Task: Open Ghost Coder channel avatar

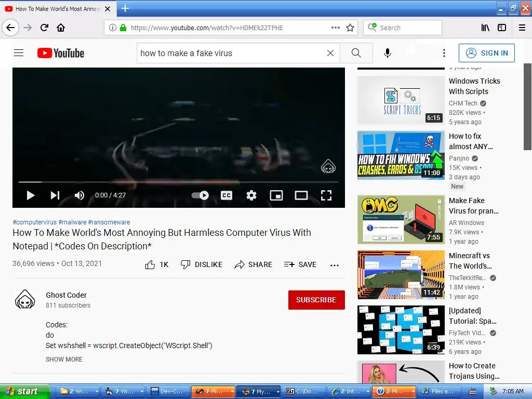Action: [25, 299]
